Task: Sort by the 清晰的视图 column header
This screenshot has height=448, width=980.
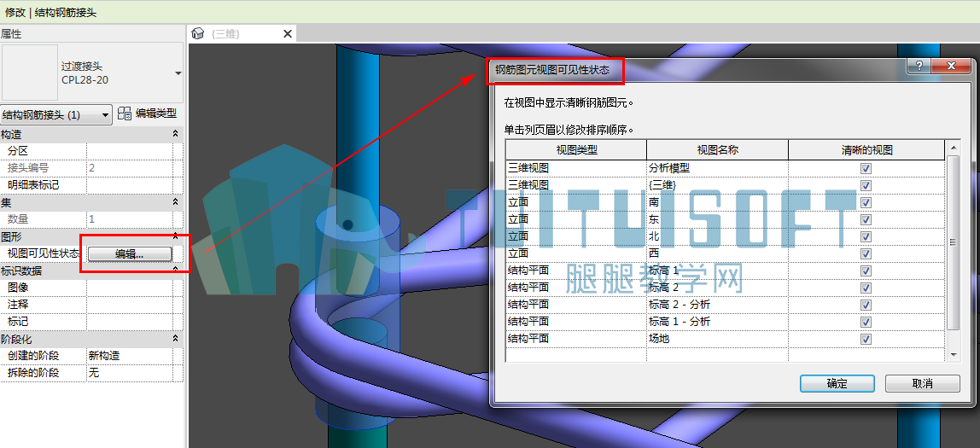Action: 866,150
